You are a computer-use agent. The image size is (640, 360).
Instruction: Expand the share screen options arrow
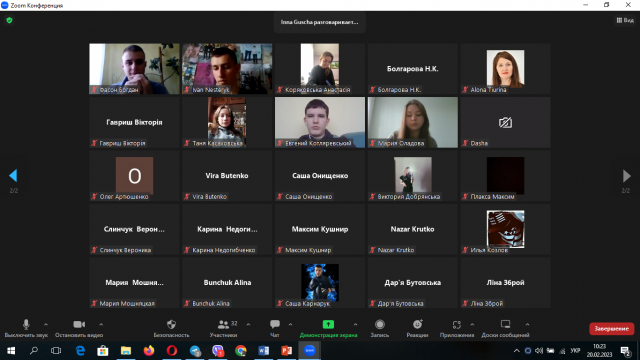coord(355,324)
